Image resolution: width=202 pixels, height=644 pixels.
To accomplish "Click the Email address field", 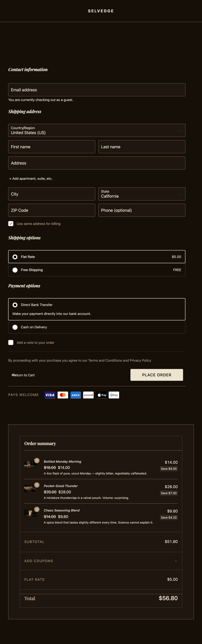I will click(97, 90).
